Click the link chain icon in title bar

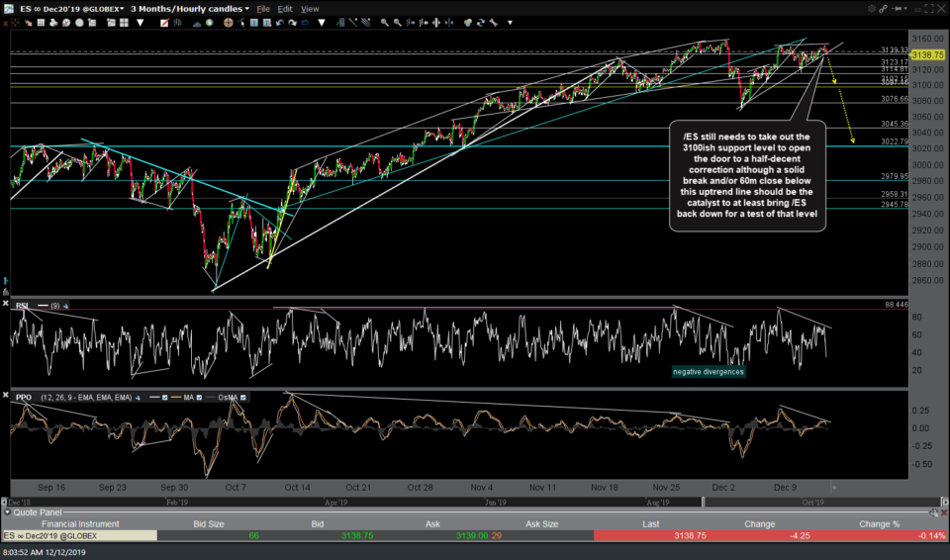point(884,9)
